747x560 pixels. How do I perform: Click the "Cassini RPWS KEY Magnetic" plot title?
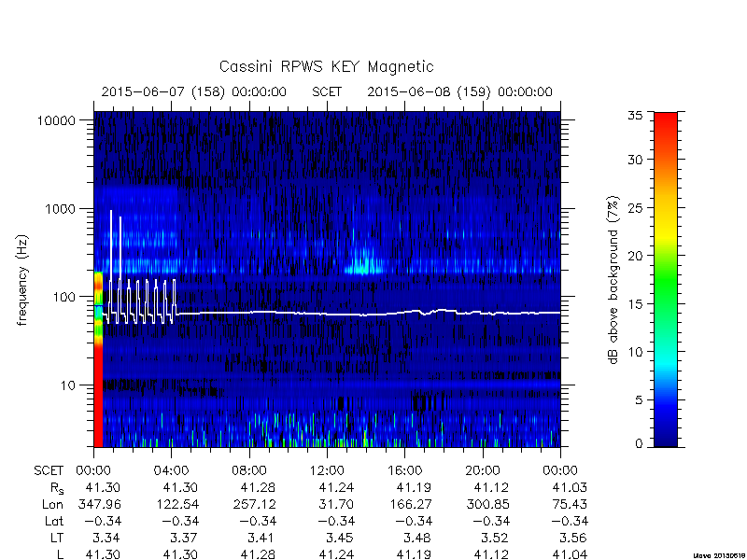pos(326,66)
